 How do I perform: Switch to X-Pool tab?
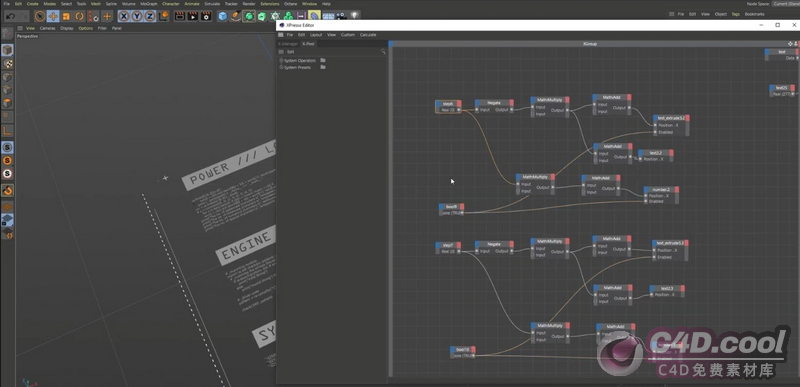point(308,44)
